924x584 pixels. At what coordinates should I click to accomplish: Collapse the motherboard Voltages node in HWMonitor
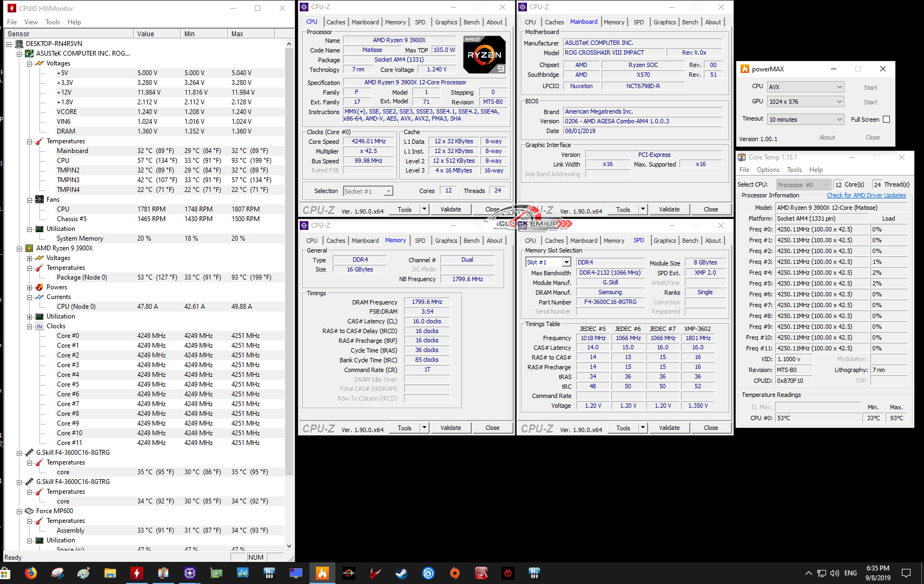point(30,63)
